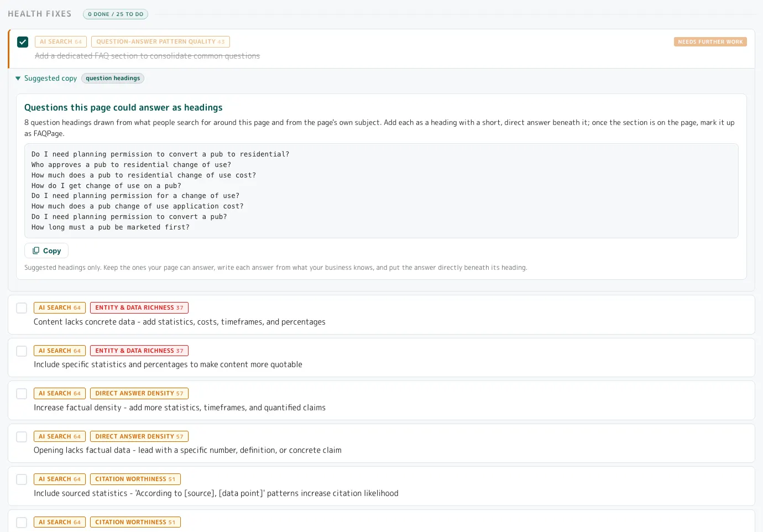Collapse the Suggested copy section

tap(46, 79)
